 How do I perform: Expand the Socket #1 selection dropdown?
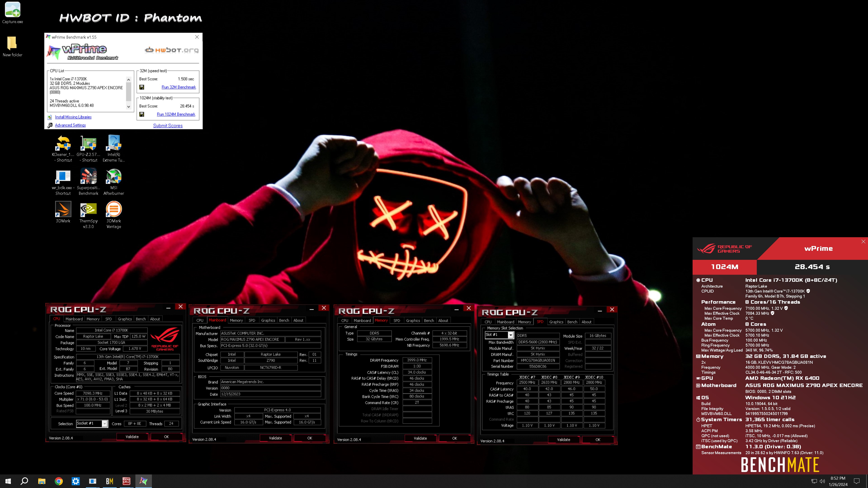(105, 424)
